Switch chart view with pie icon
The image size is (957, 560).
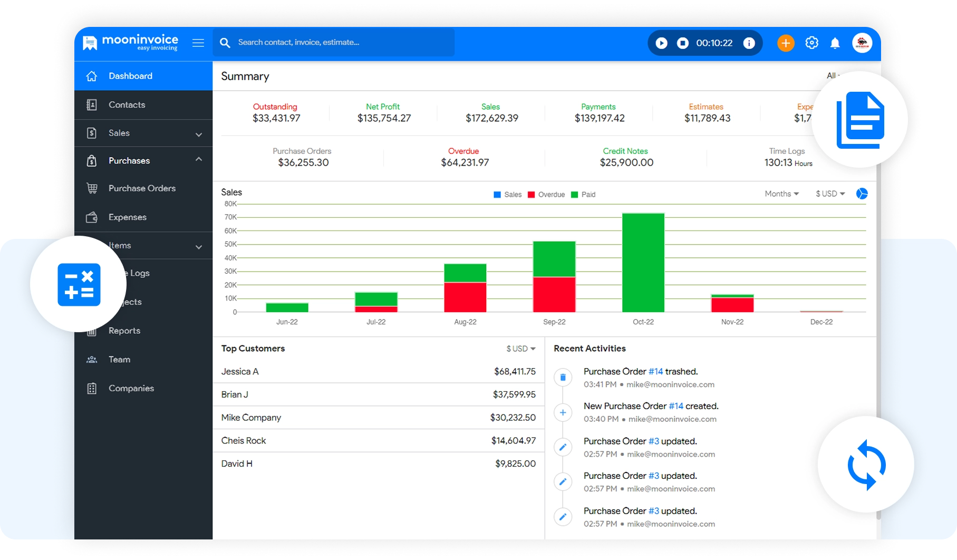click(862, 194)
